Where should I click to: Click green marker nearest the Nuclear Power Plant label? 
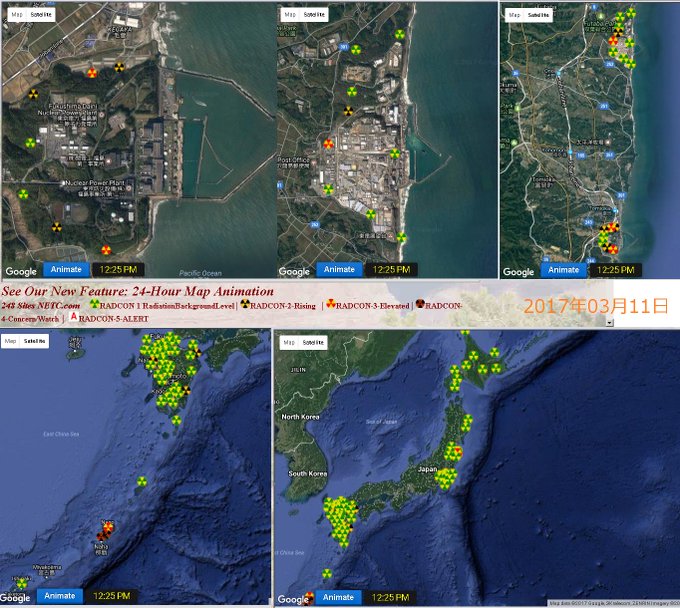click(x=23, y=194)
